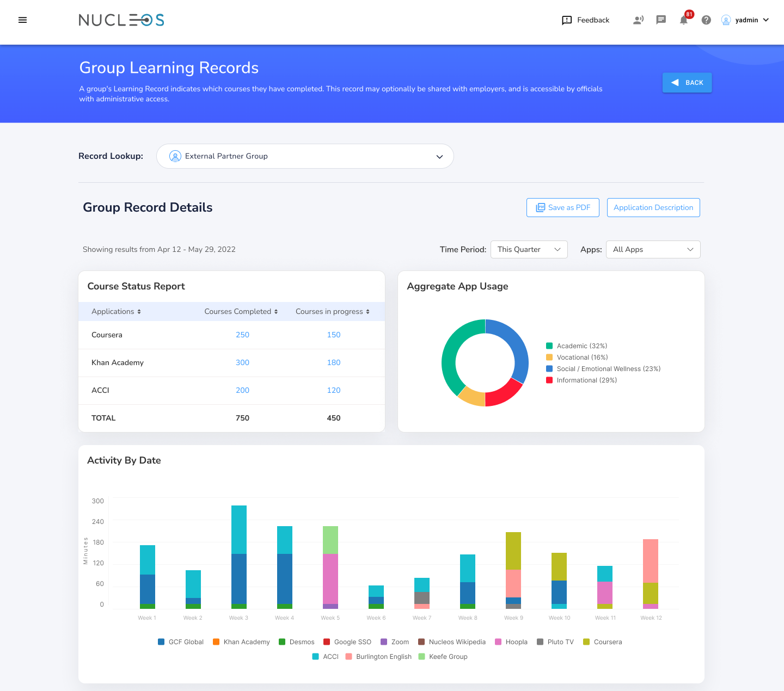Screen dimensions: 784x691
Task: Go back using the BACK button
Action: pos(687,83)
